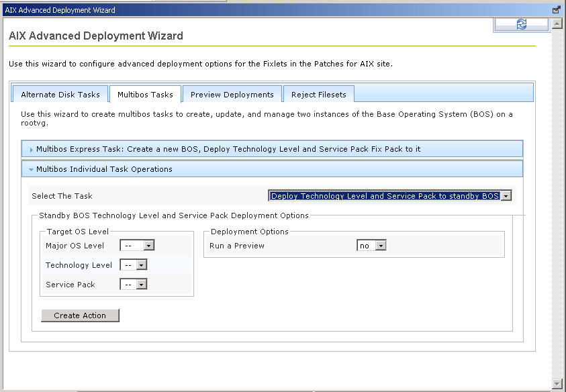Click the Create Action button
The image size is (566, 392).
(x=80, y=315)
